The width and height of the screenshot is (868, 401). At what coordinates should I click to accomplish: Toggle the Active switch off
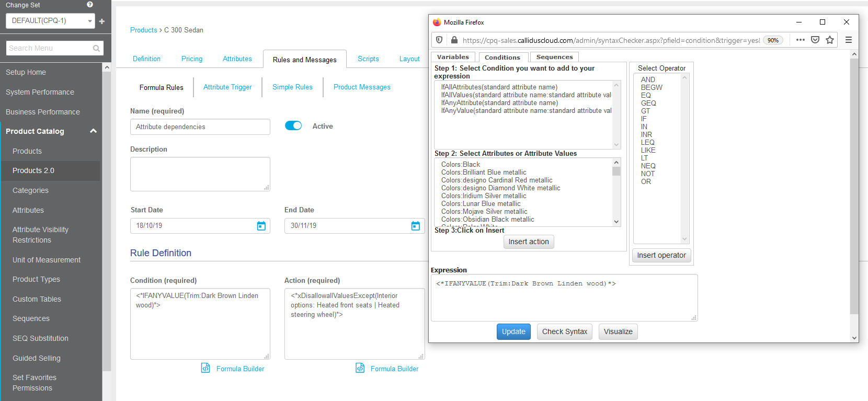pos(293,125)
